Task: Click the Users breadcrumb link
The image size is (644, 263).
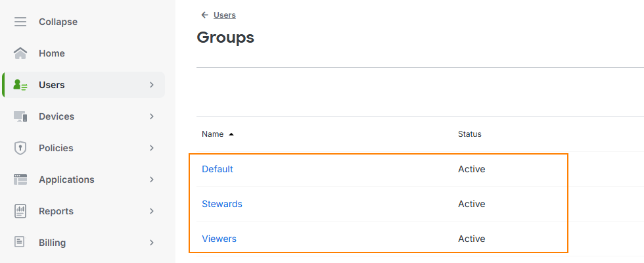Action: (x=225, y=15)
